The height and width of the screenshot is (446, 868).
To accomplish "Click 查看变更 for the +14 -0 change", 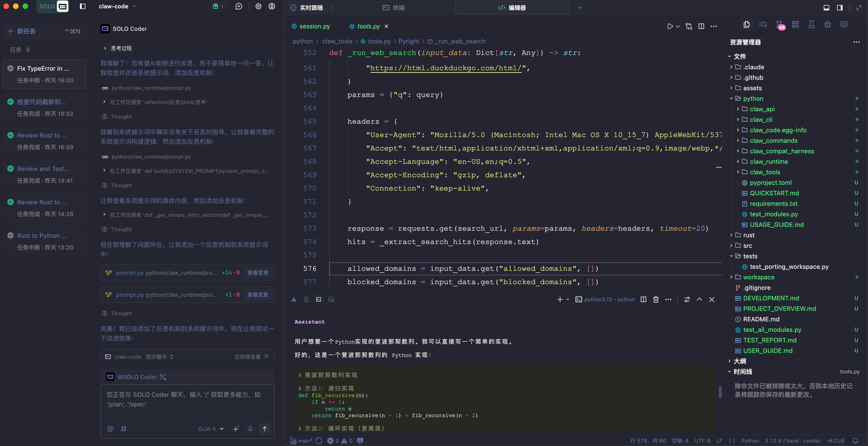I will (258, 273).
